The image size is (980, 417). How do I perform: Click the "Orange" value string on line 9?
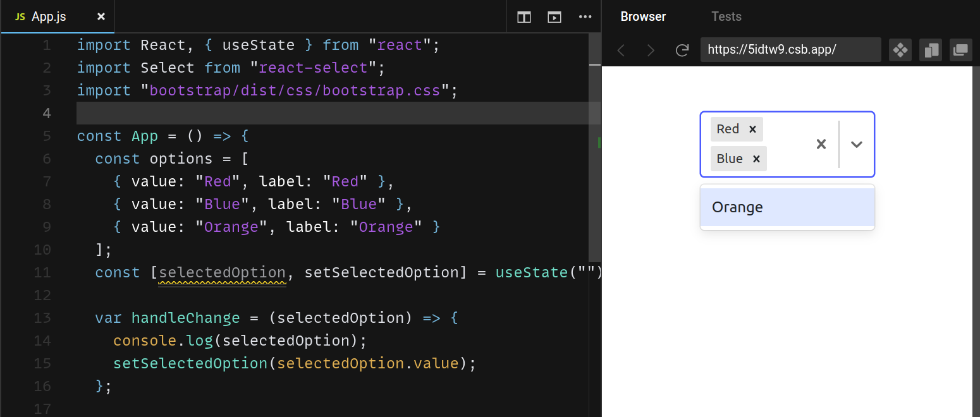pos(231,227)
